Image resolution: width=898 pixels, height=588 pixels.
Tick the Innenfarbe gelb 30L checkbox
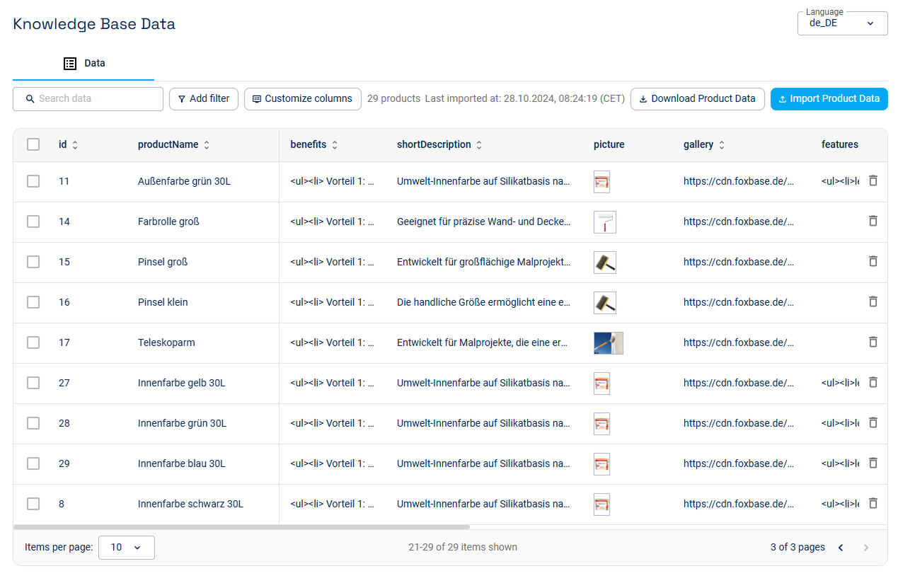coord(33,383)
